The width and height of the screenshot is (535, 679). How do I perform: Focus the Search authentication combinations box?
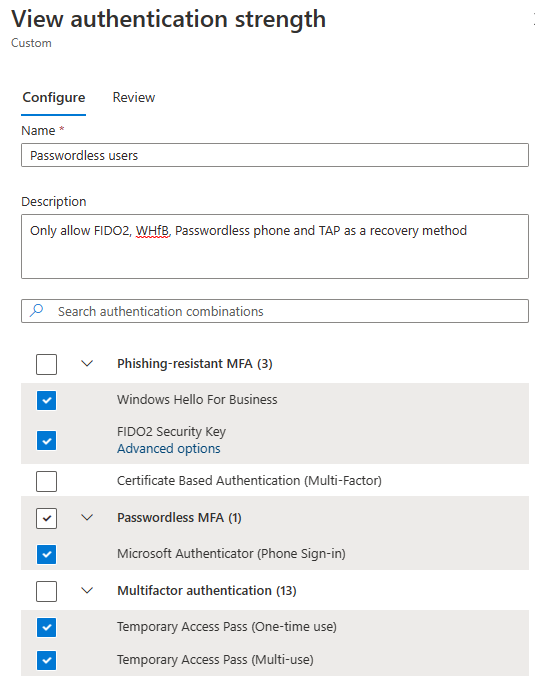pos(275,311)
